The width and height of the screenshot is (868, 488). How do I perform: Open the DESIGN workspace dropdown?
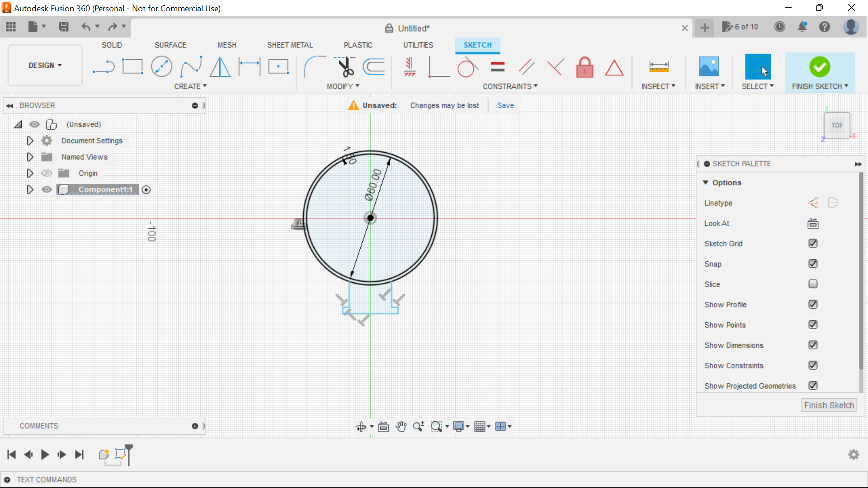point(44,65)
